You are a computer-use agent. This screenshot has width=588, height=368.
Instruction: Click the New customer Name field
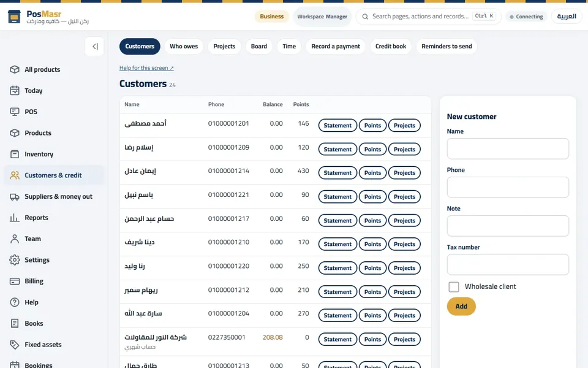click(x=508, y=148)
